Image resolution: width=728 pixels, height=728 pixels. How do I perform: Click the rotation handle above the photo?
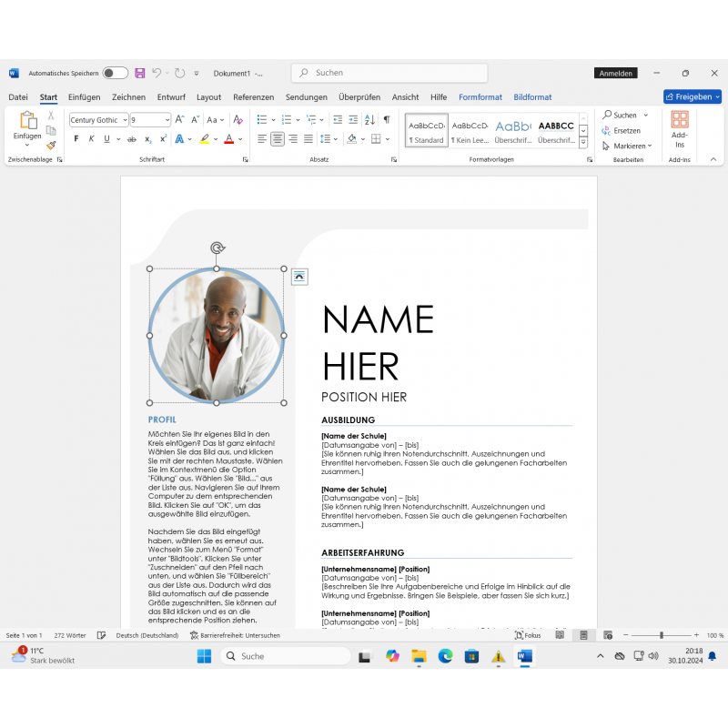click(217, 248)
